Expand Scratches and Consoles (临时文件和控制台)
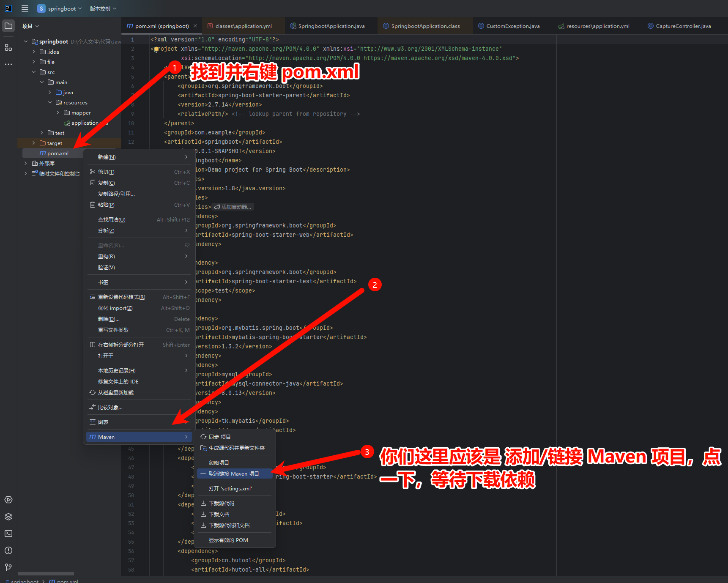This screenshot has height=583, width=728. (x=26, y=173)
